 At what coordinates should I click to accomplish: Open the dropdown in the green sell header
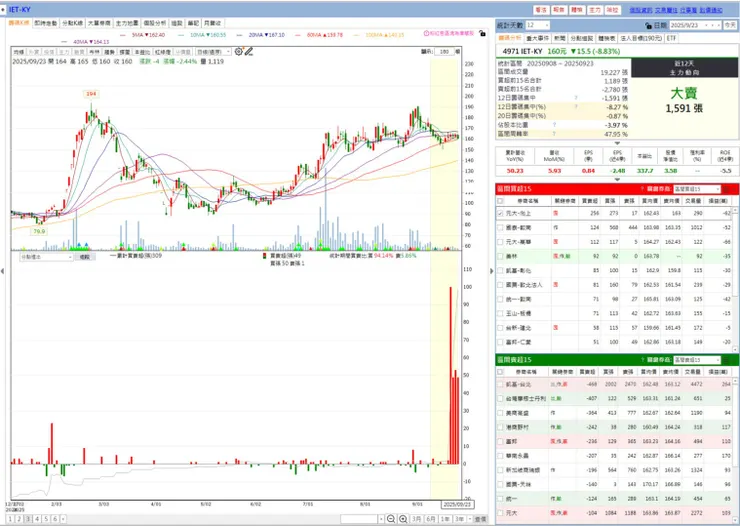coord(697,360)
